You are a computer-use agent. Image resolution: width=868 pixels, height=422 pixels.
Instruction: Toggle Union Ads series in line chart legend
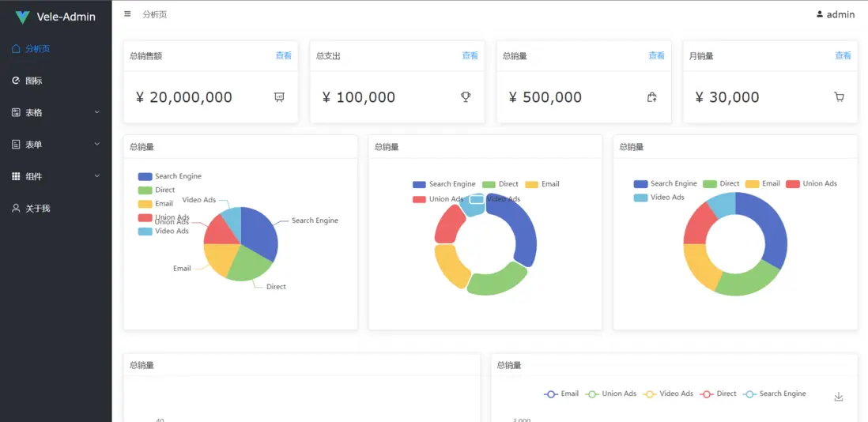pyautogui.click(x=610, y=394)
